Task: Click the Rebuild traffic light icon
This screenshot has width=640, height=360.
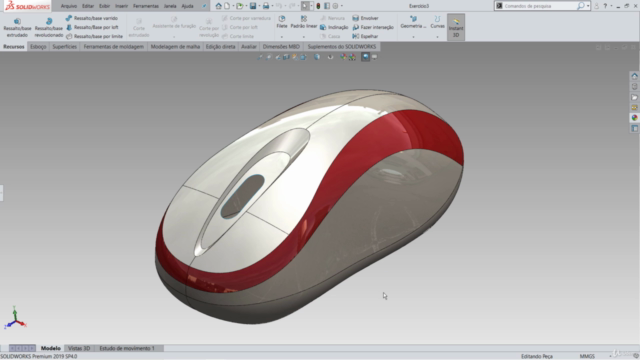Action: tap(318, 6)
